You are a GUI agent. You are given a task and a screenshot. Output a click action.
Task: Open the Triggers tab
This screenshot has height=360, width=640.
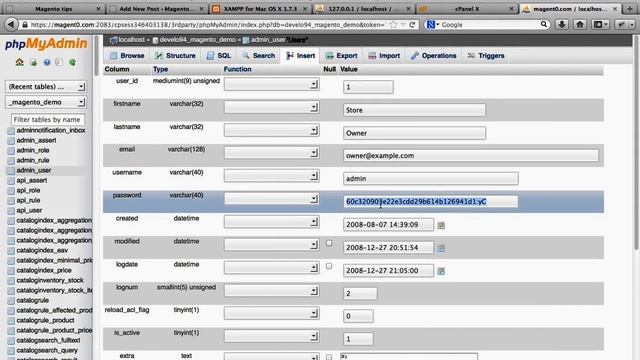[x=486, y=56]
